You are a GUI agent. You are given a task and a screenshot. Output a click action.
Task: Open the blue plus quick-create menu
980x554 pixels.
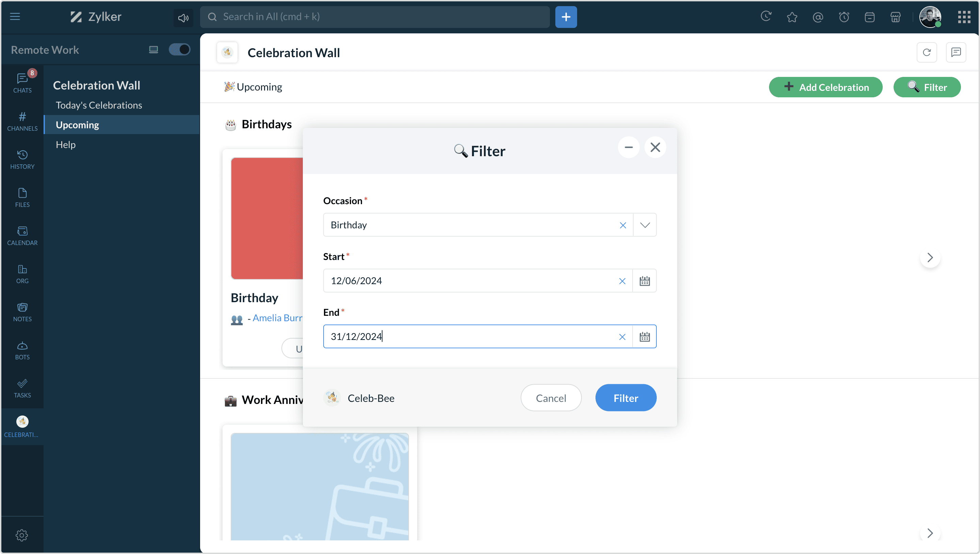(x=566, y=17)
